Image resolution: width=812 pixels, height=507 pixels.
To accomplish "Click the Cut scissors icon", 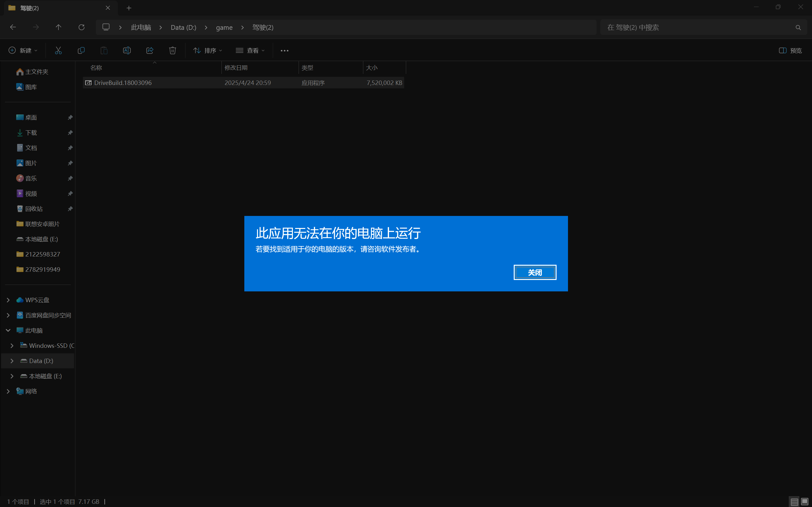I will [x=58, y=50].
